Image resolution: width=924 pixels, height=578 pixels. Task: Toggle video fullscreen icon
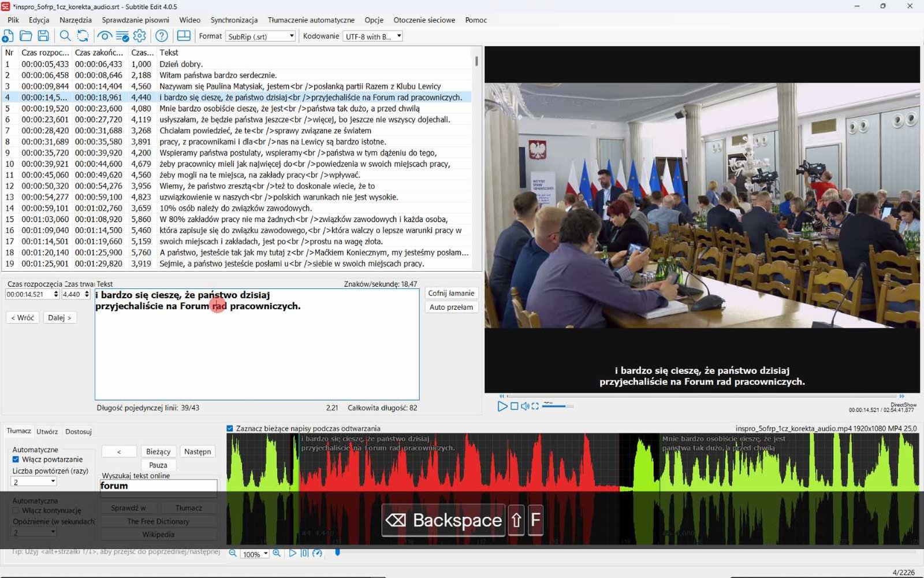(x=535, y=406)
